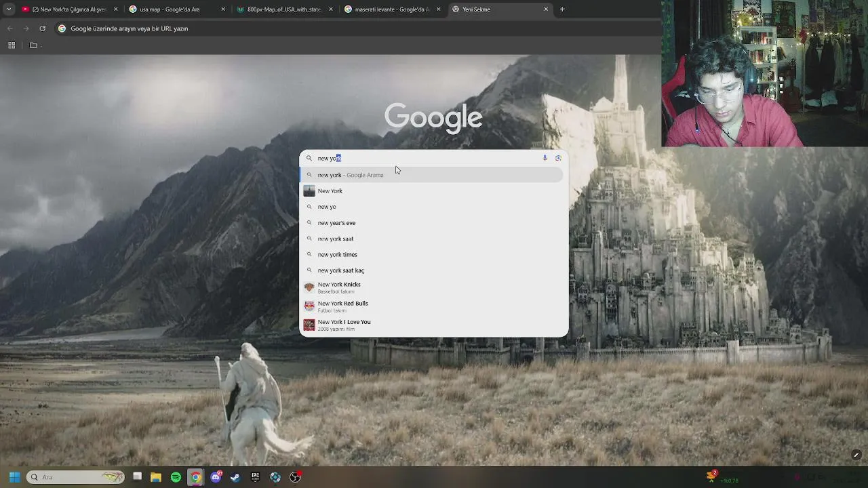The height and width of the screenshot is (488, 868).
Task: Open a new tab with plus button
Action: [562, 9]
